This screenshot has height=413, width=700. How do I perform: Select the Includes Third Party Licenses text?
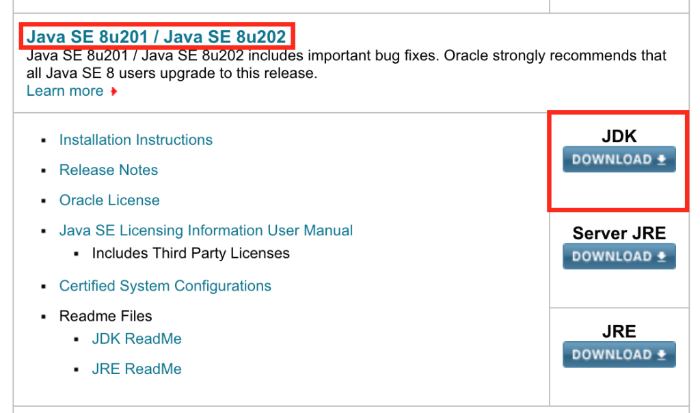coord(191,253)
